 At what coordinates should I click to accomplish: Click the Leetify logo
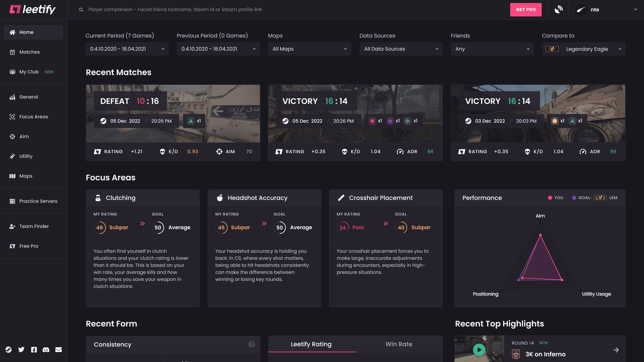[32, 9]
